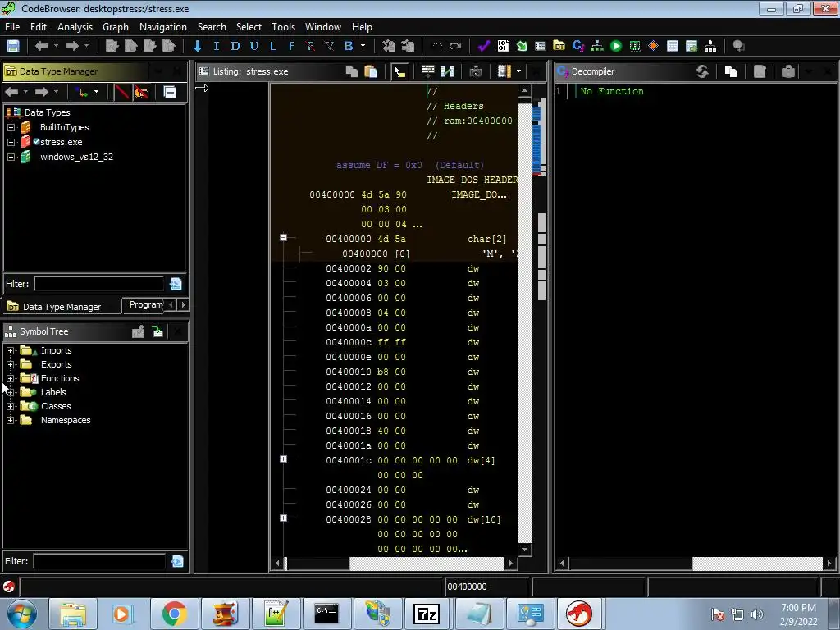The image size is (840, 630).
Task: Toggle mouse hover popups in Listing toolbar
Action: click(399, 71)
